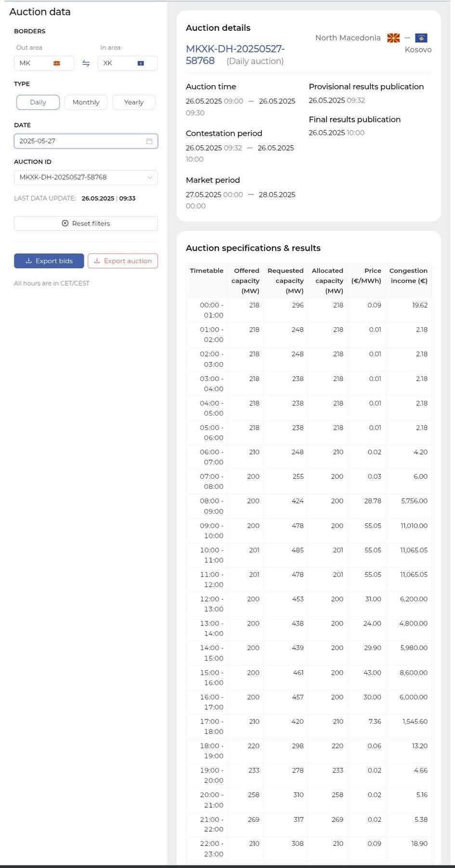This screenshot has height=868, width=455.
Task: Click the Kosovo flag in In area field
Action: coord(141,64)
